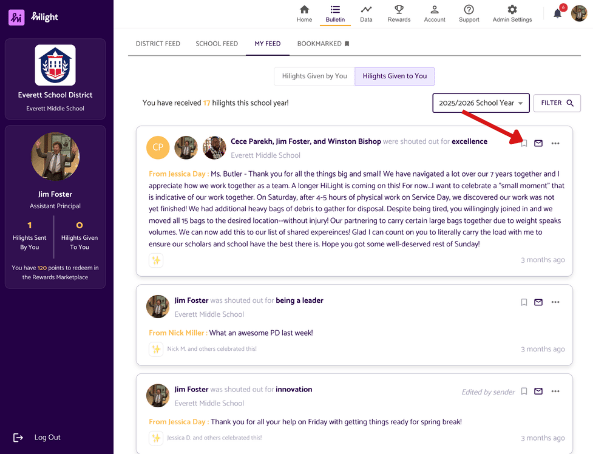Screen dimensions: 594x455
Task: Click Jim Foster's sidebar profile photo
Action: (55, 156)
